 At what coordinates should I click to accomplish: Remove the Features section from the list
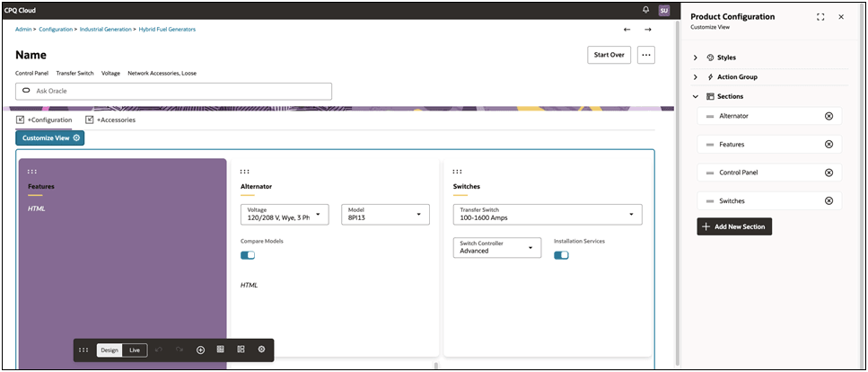pos(829,144)
